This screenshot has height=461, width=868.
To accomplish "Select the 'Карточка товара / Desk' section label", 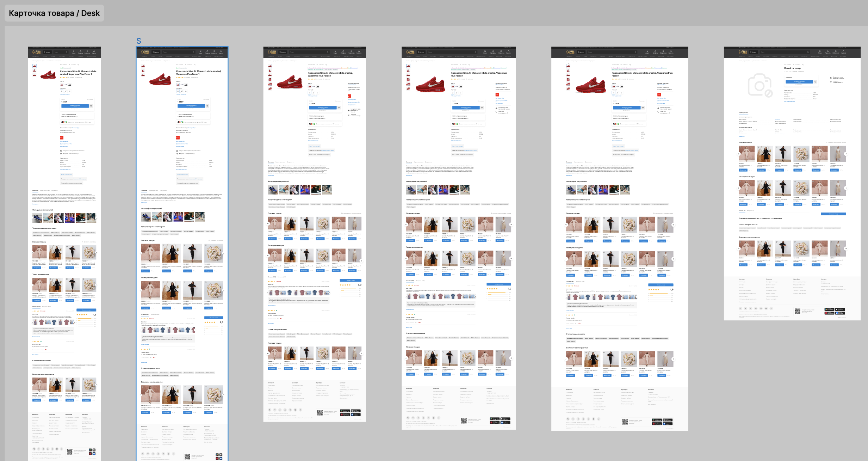I will pos(54,13).
